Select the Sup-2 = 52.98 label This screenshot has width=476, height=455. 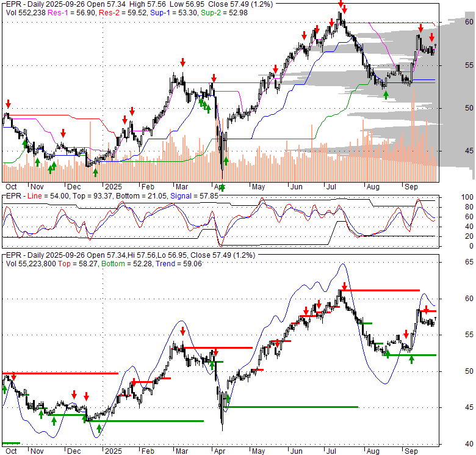pyautogui.click(x=224, y=13)
